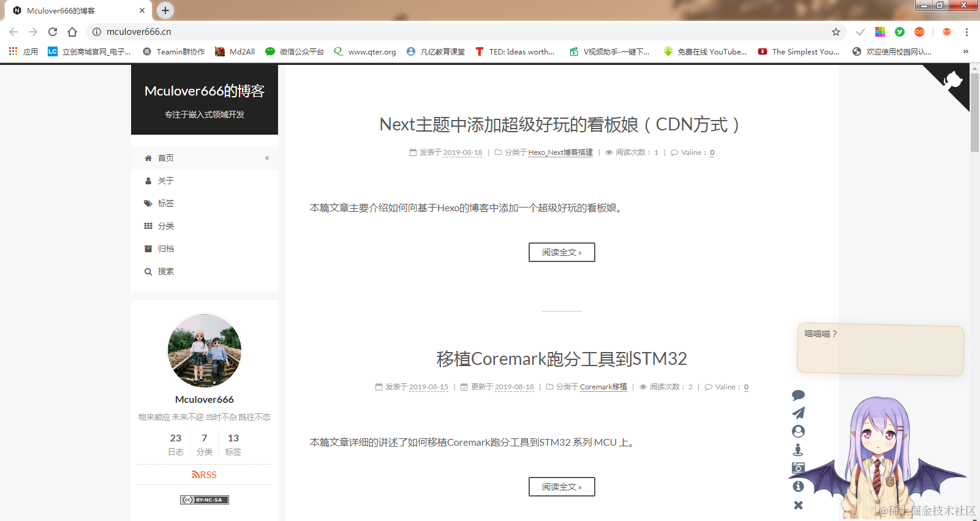Click the address bar URL field
This screenshot has width=980, height=521.
[x=466, y=32]
